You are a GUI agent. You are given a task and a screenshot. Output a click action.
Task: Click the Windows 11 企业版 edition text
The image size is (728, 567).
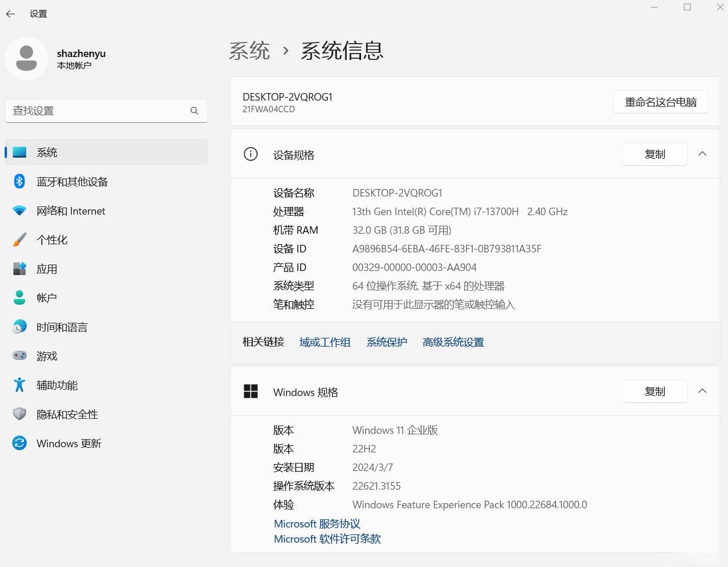pos(395,430)
